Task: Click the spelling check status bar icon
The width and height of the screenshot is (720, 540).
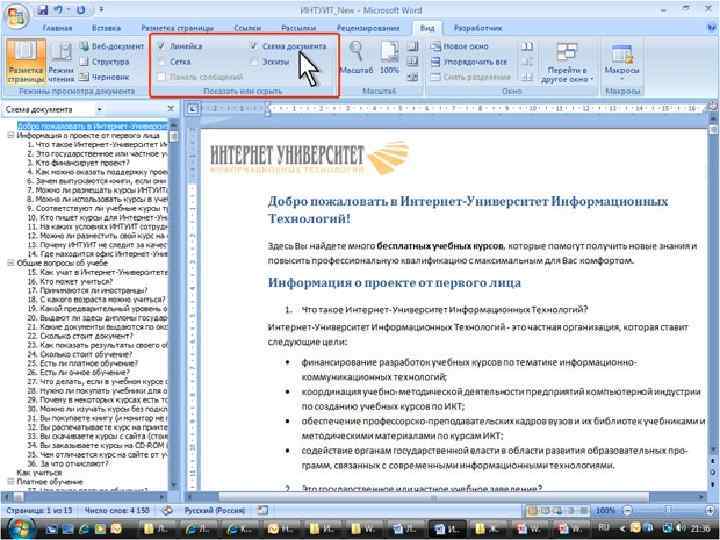Action: coord(167,510)
